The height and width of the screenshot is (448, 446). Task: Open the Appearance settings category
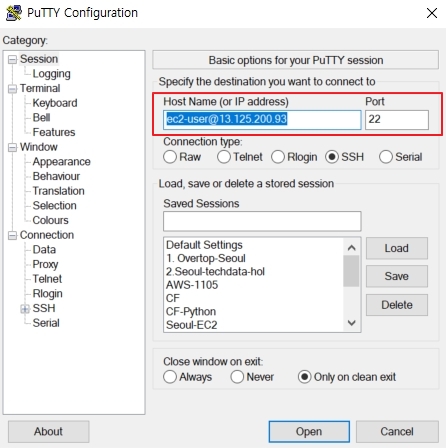point(61,162)
